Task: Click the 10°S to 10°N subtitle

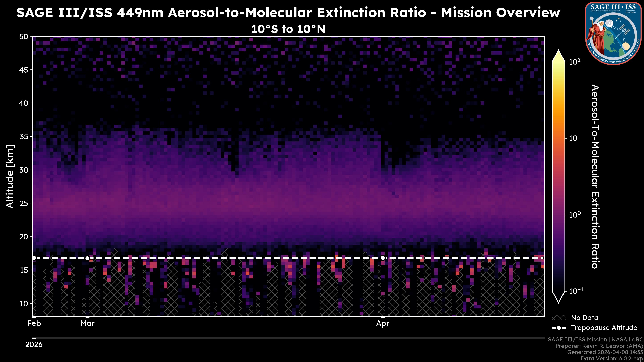Action: 288,29
